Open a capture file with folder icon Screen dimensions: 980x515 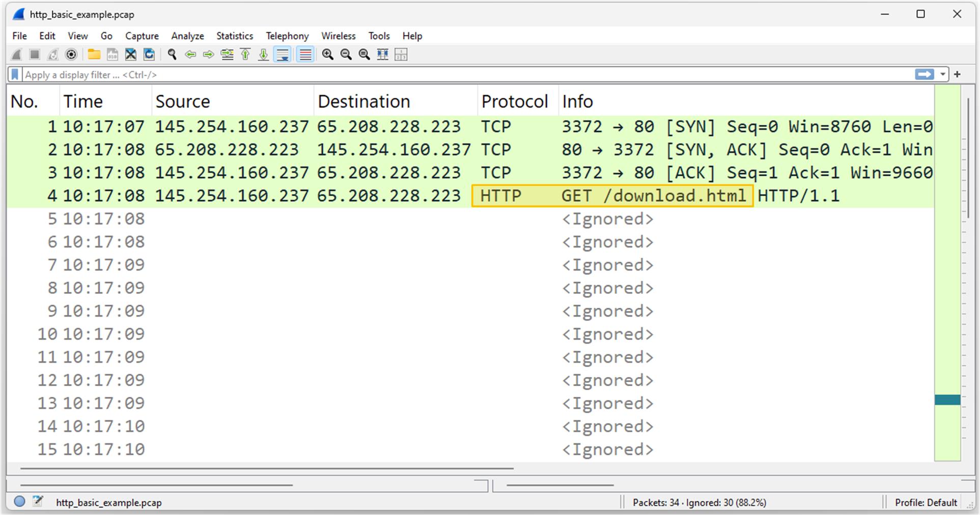[x=94, y=55]
